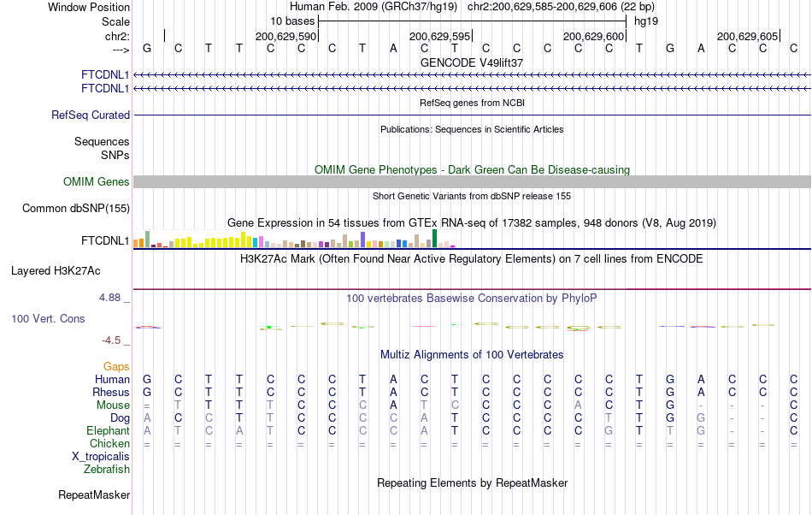Viewport: 812px width, 515px height.
Task: Click the second FTCDNL1 GENCODE transcript label
Action: [105, 89]
